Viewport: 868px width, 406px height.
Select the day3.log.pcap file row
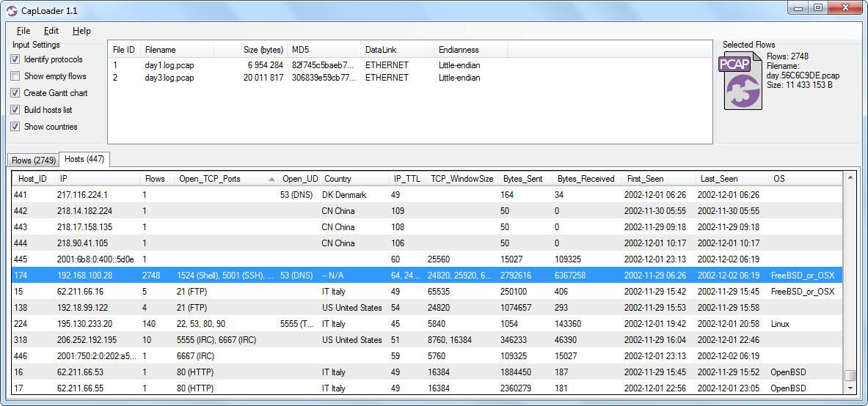click(x=169, y=78)
